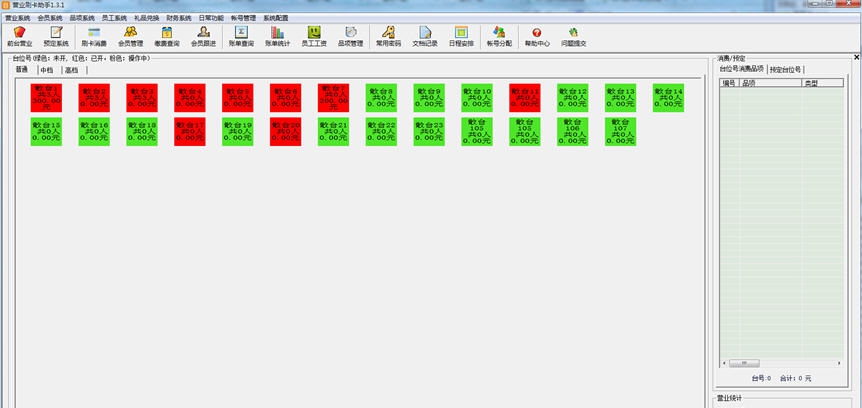The image size is (862, 408).
Task: Open 会员管理 member management icon
Action: 130,37
